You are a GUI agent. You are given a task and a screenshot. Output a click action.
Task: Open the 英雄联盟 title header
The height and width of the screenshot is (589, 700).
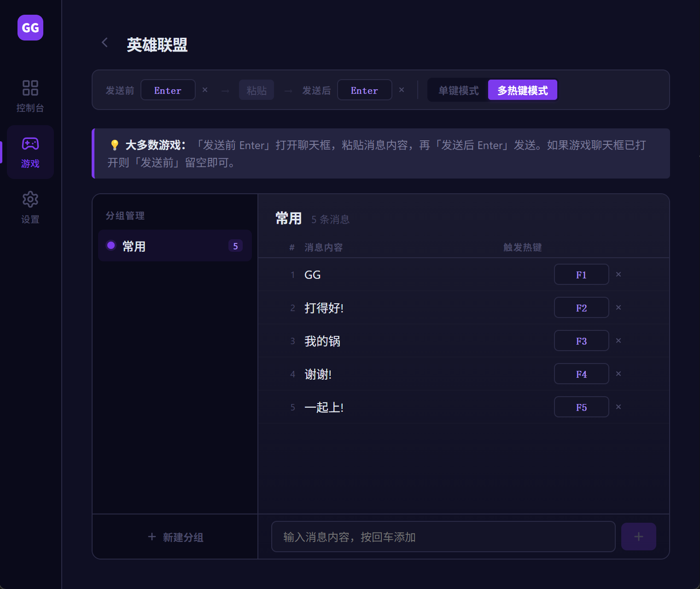[157, 45]
